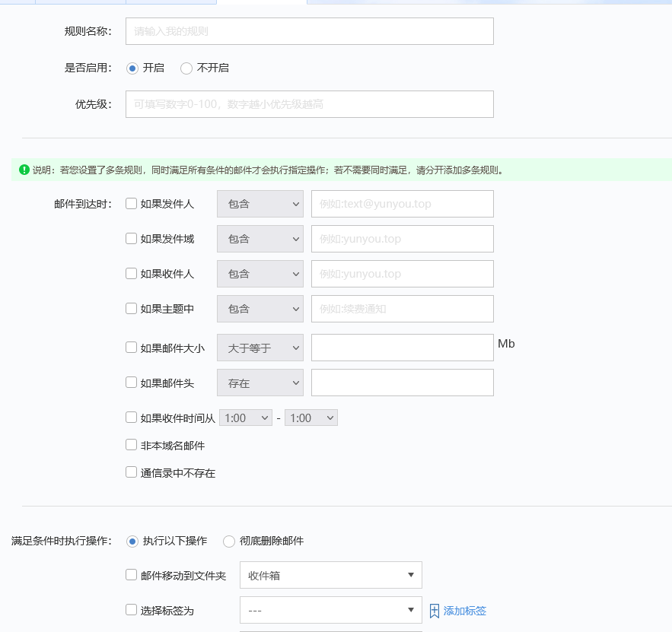Tick the 非本域名邮件 checkbox
Viewport: 672px width, 632px height.
131,445
